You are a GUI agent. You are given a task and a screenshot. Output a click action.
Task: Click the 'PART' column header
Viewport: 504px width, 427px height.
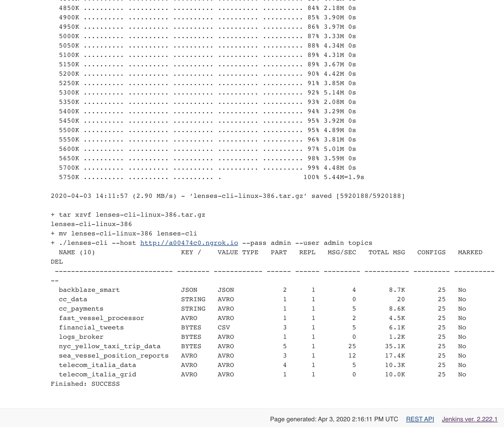[279, 252]
